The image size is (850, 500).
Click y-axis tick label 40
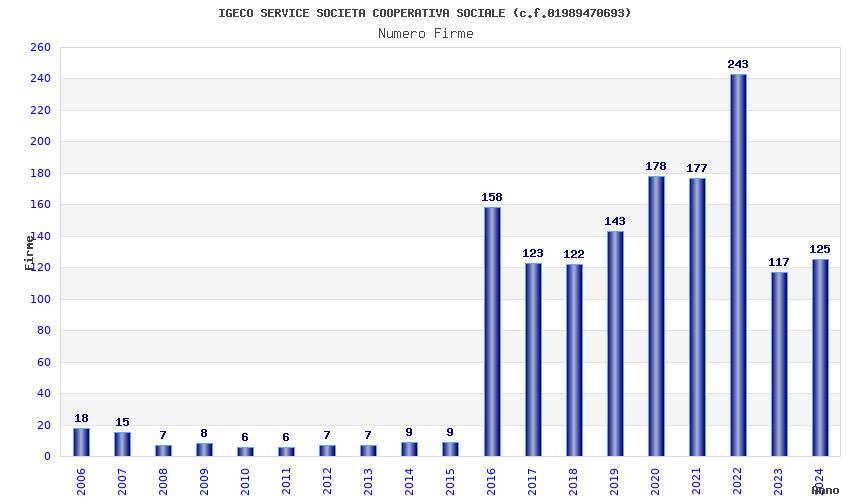coord(44,394)
